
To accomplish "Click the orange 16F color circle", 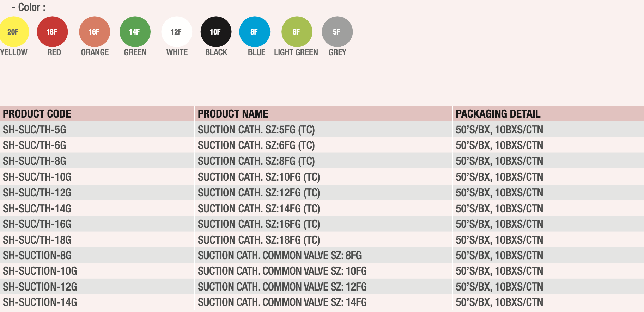I will click(x=95, y=32).
